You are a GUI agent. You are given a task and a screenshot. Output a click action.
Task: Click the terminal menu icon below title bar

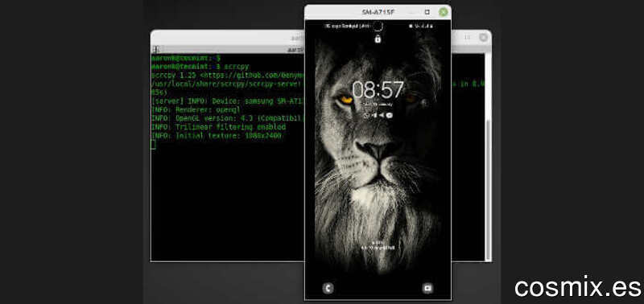155,49
